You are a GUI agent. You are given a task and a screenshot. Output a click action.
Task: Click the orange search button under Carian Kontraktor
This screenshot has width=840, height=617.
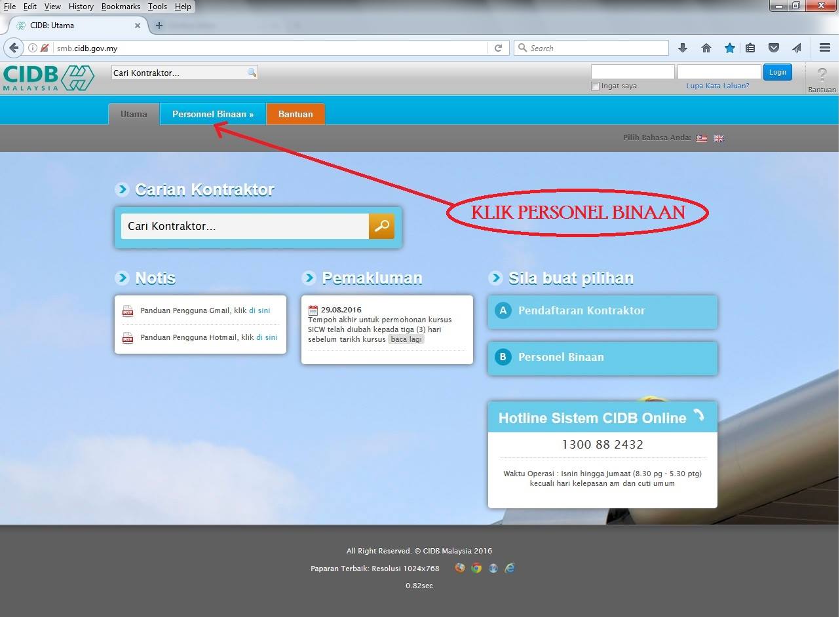point(381,226)
